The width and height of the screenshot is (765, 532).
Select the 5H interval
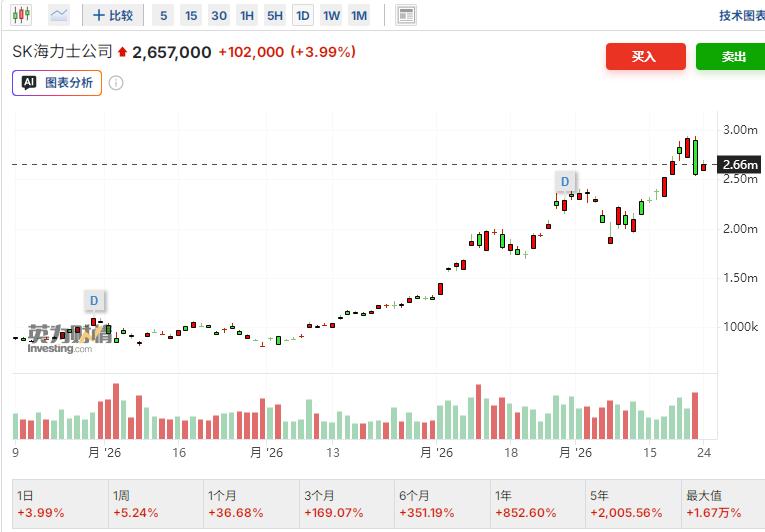coord(275,16)
